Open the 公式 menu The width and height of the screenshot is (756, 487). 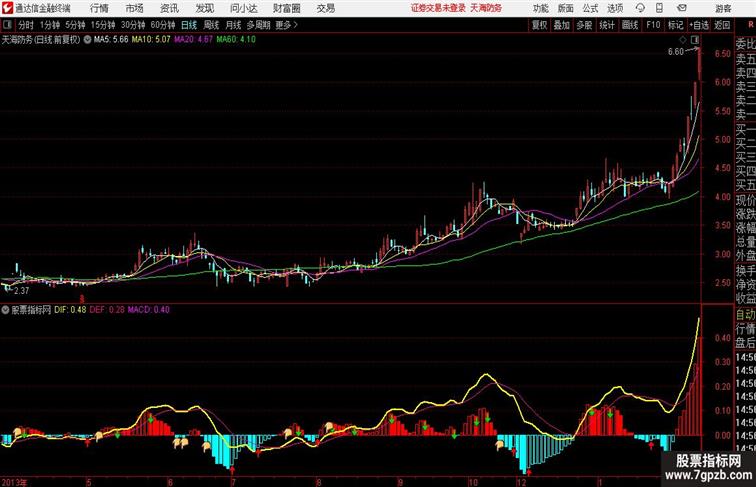click(x=590, y=8)
